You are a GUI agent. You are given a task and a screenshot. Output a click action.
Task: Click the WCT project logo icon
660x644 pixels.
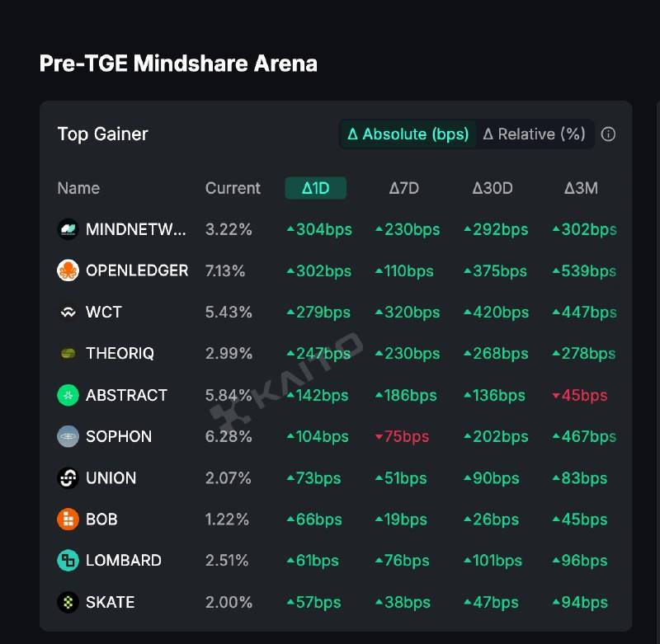coord(68,313)
